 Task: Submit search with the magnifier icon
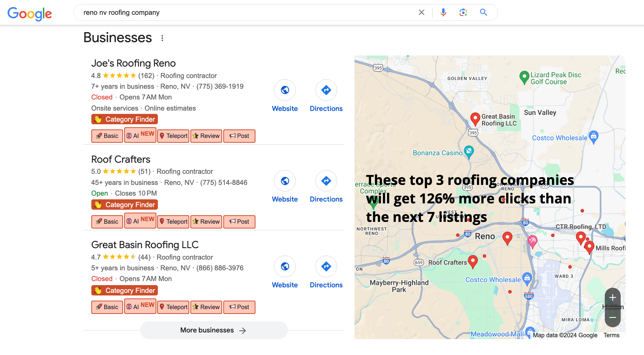483,12
